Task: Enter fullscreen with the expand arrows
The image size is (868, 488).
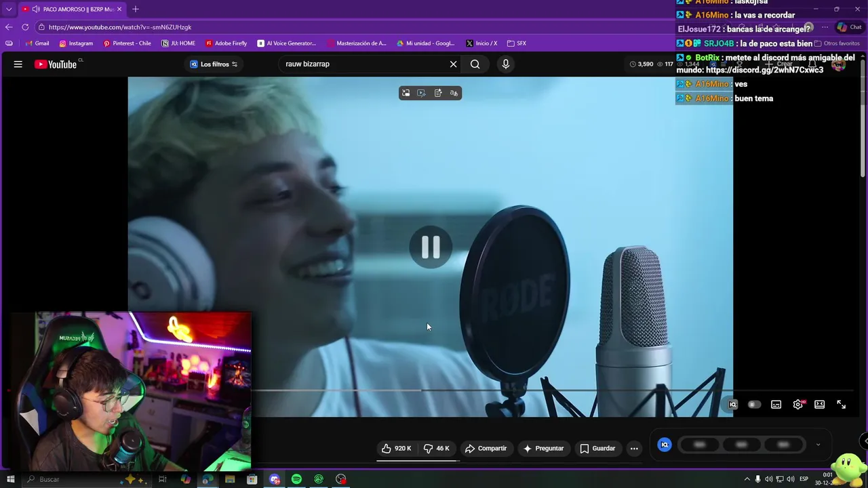Action: click(841, 405)
